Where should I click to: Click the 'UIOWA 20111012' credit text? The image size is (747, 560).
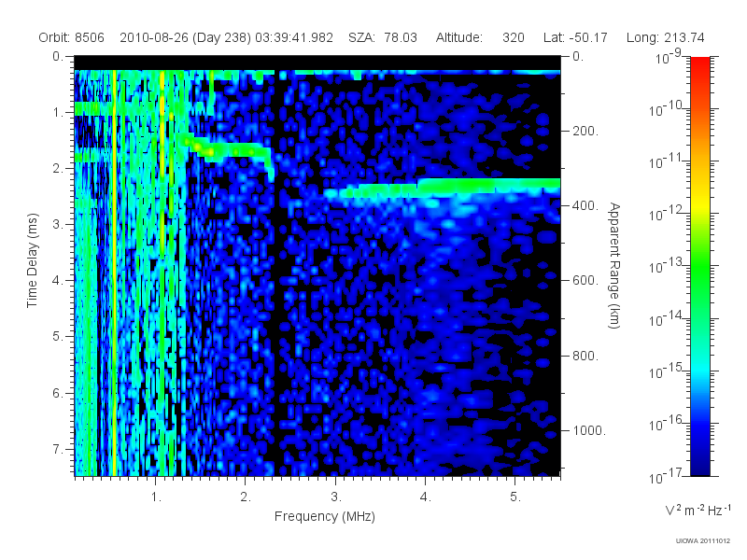coord(703,541)
